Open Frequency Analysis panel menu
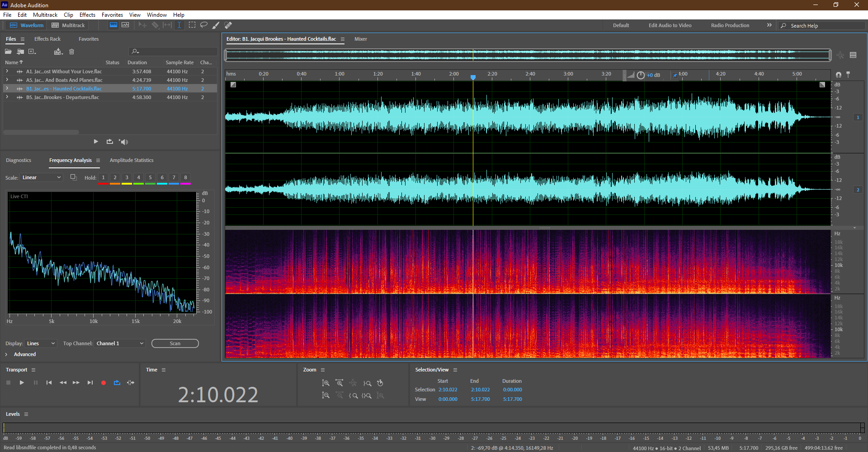The image size is (868, 452). (98, 160)
